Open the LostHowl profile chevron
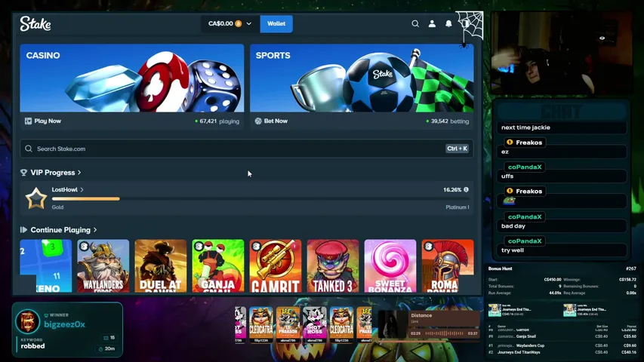The image size is (644, 362). point(82,189)
